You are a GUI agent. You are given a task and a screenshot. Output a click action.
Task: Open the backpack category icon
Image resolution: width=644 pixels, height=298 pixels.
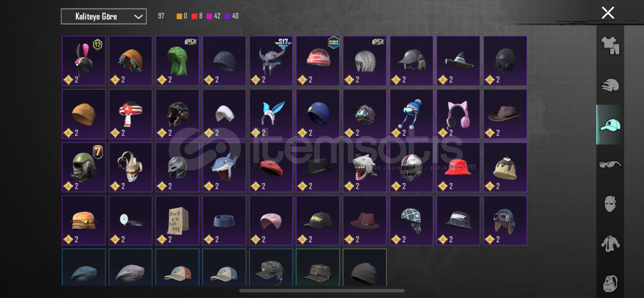click(610, 283)
